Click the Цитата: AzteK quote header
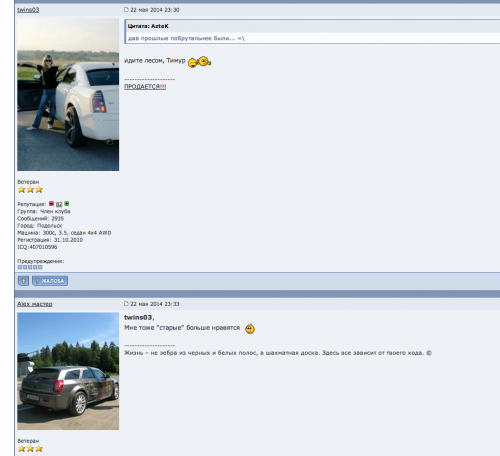Viewport: 500px width, 456px height. point(148,26)
